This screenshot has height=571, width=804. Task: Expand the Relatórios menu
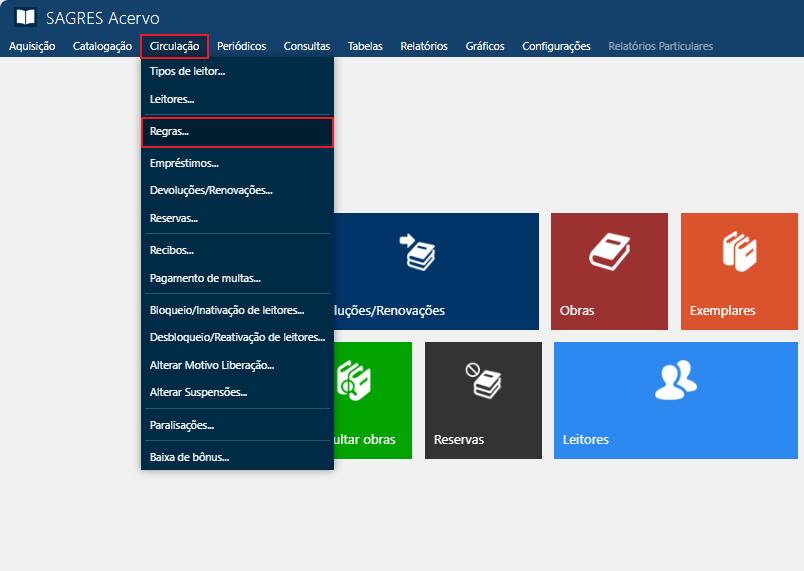point(423,46)
